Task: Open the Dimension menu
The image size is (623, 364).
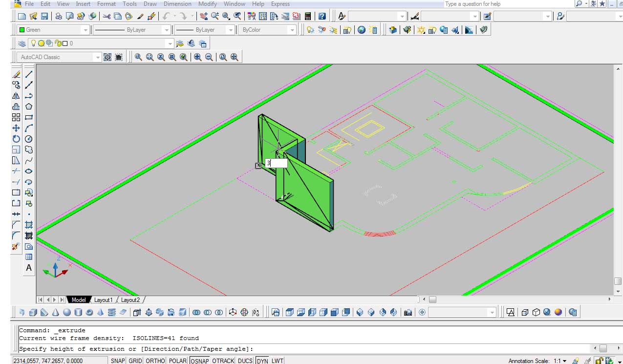Action: 177,4
